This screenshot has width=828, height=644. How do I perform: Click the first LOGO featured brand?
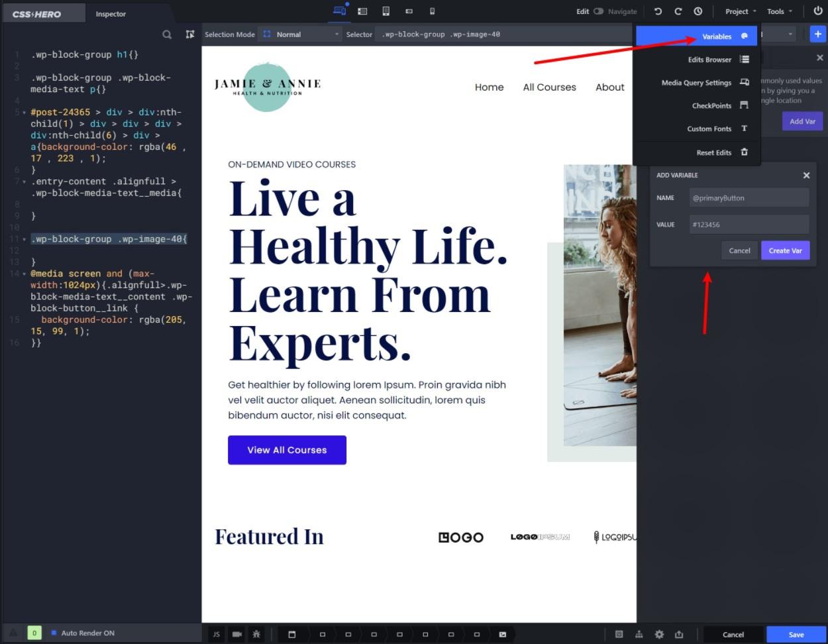point(461,537)
